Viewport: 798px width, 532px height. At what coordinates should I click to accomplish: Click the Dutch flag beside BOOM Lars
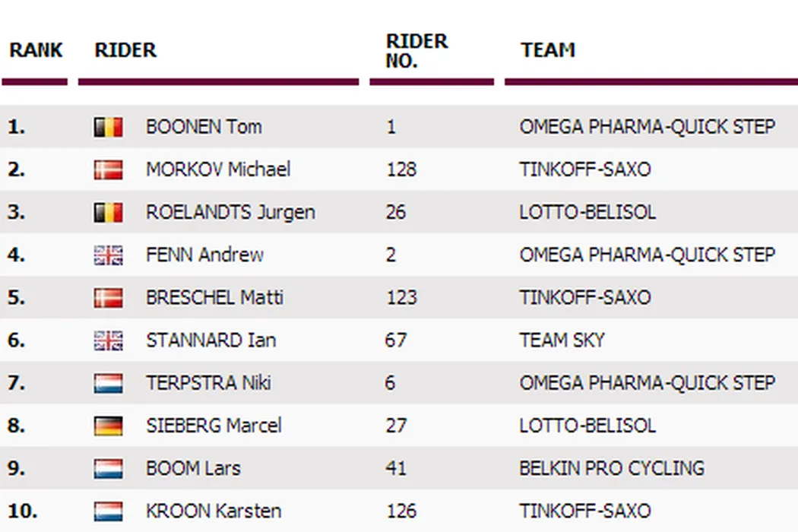(108, 468)
